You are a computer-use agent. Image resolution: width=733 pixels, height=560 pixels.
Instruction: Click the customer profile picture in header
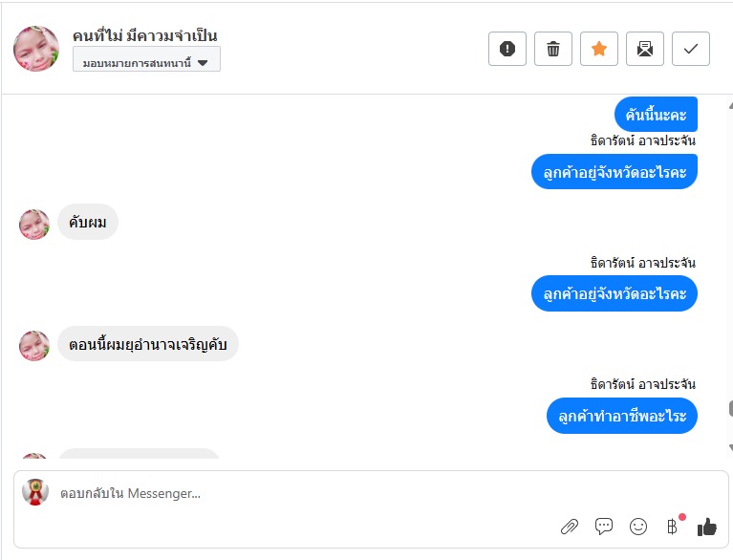click(x=36, y=49)
